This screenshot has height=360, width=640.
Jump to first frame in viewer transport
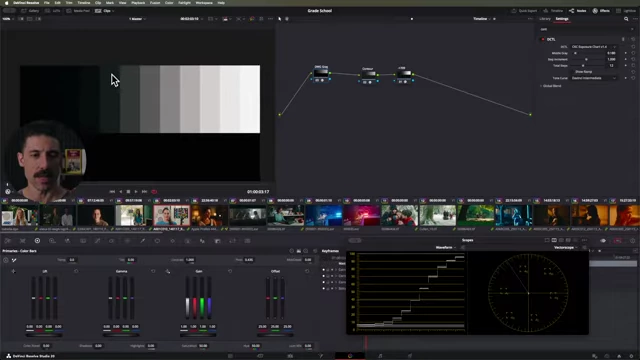coord(112,191)
